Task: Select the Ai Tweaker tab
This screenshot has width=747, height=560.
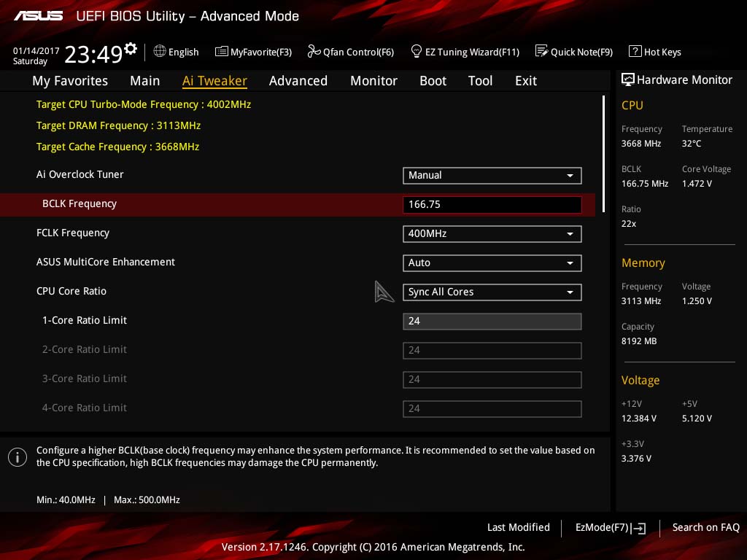Action: (214, 81)
